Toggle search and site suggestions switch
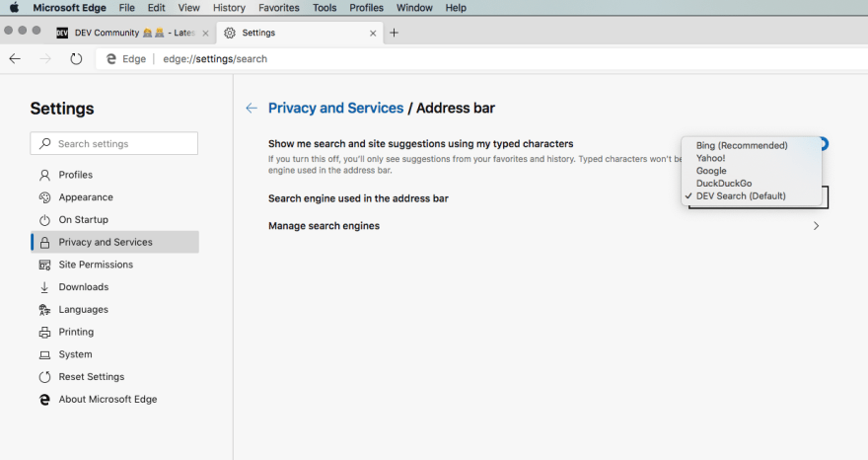This screenshot has height=460, width=868. click(824, 144)
